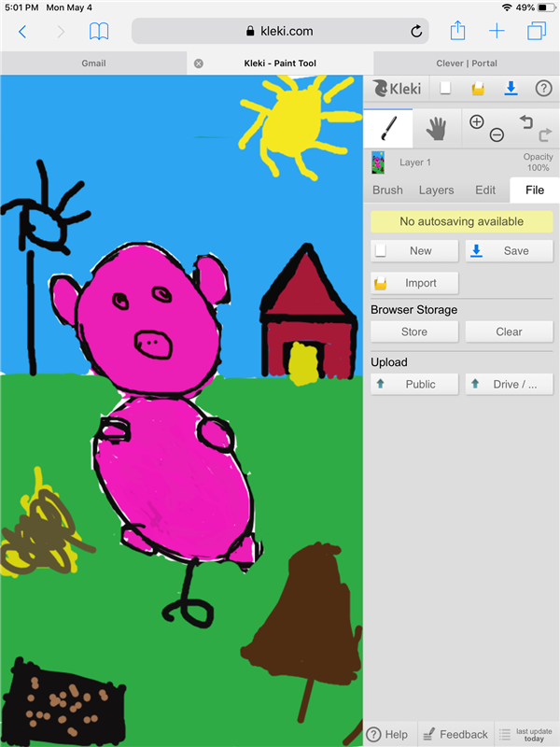Image resolution: width=560 pixels, height=747 pixels.
Task: Undo the last stroke
Action: click(x=525, y=122)
